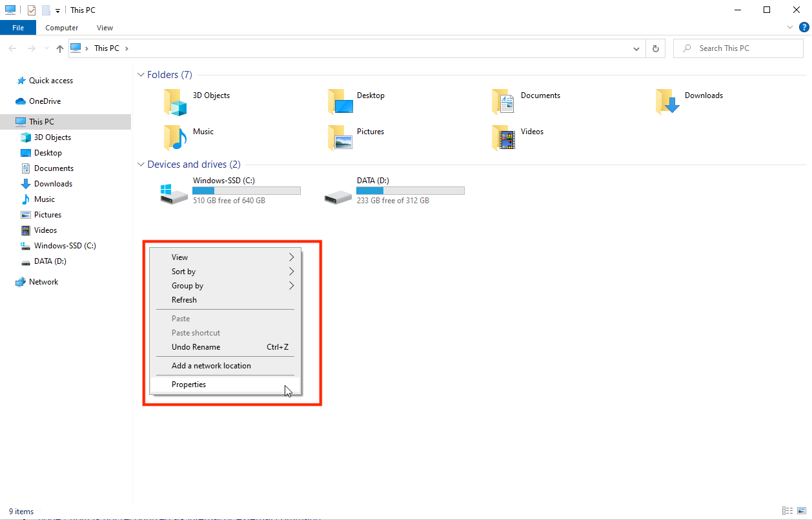
Task: Open the View submenu in context menu
Action: [225, 257]
